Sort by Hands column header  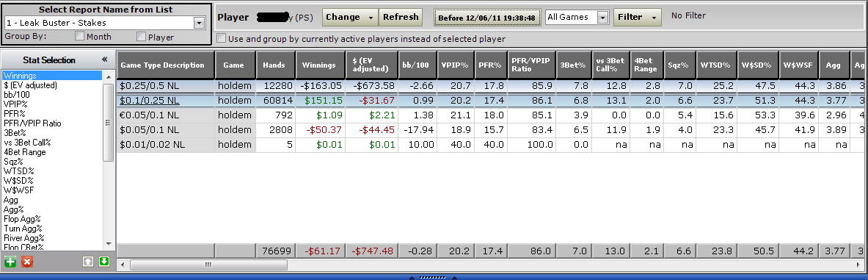coord(275,65)
